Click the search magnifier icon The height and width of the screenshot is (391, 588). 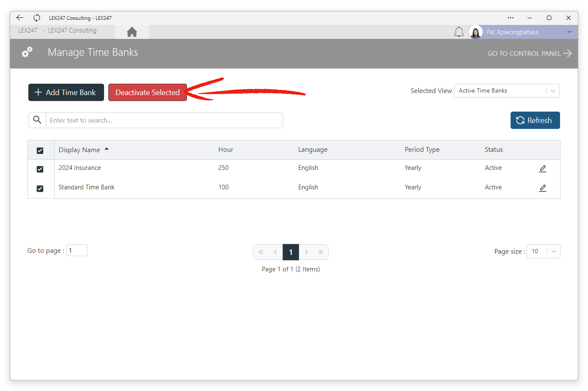tap(37, 120)
